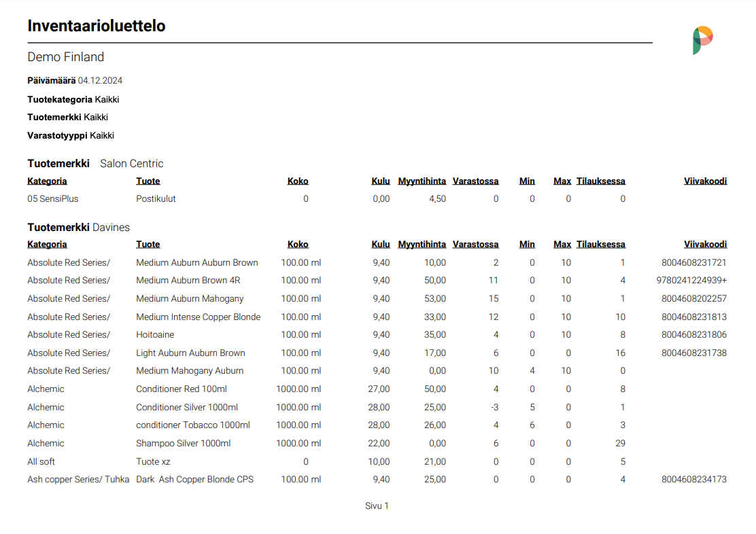Select product Conditioner Silver 1000ml
Viewport: 756px width, 534px height.
187,407
